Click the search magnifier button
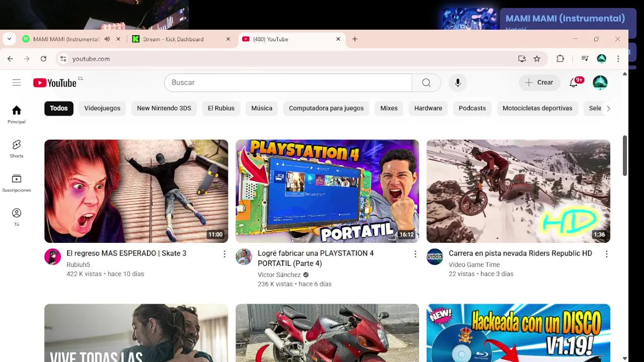Viewport: 644px width, 362px height. [426, 82]
